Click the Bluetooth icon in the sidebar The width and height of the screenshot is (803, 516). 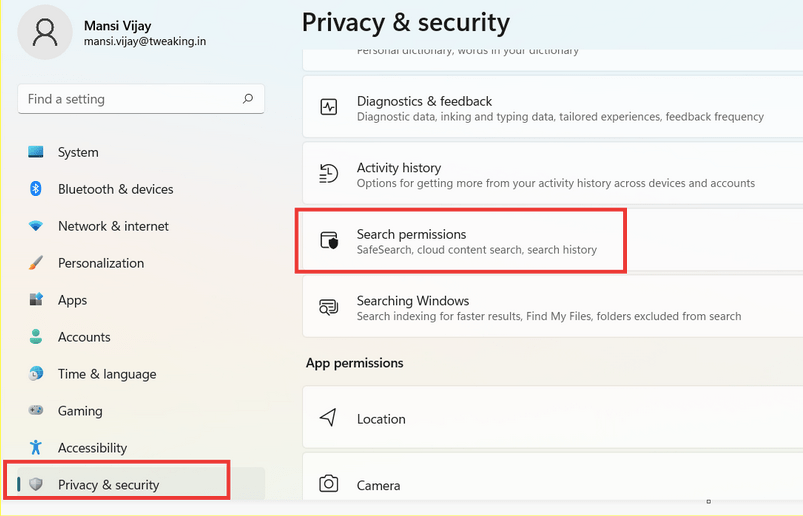pos(36,189)
